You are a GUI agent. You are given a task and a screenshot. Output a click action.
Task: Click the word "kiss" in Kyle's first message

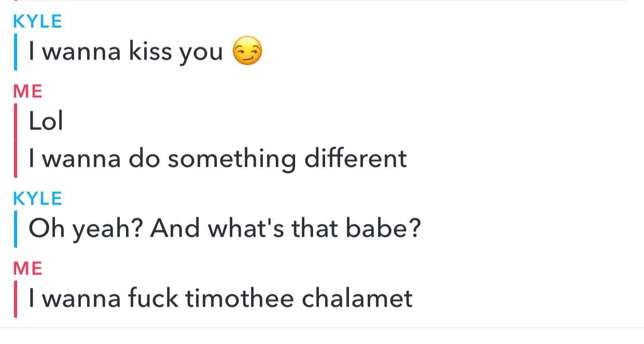[x=150, y=51]
